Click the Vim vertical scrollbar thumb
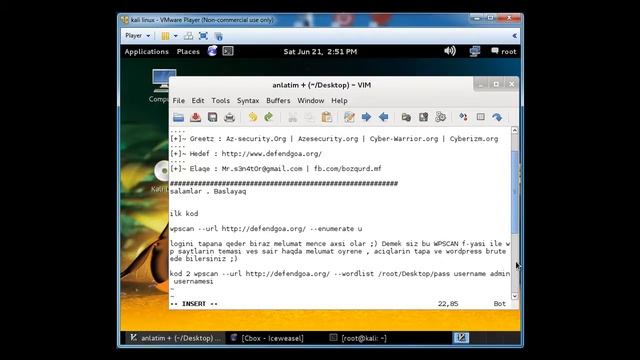 click(x=515, y=192)
